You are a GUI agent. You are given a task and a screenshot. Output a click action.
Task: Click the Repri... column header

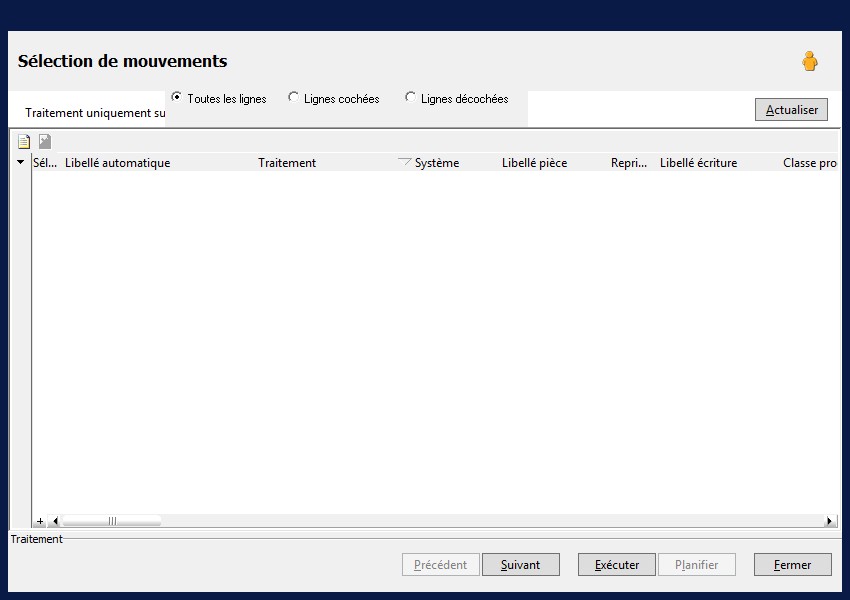tap(629, 163)
